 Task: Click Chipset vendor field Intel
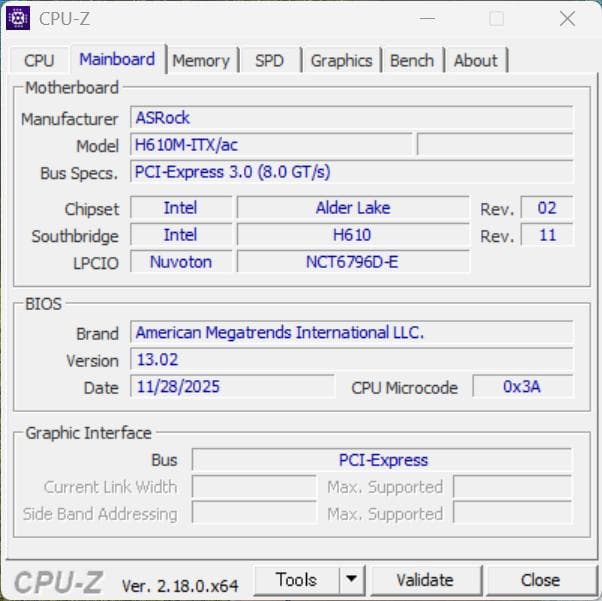181,208
